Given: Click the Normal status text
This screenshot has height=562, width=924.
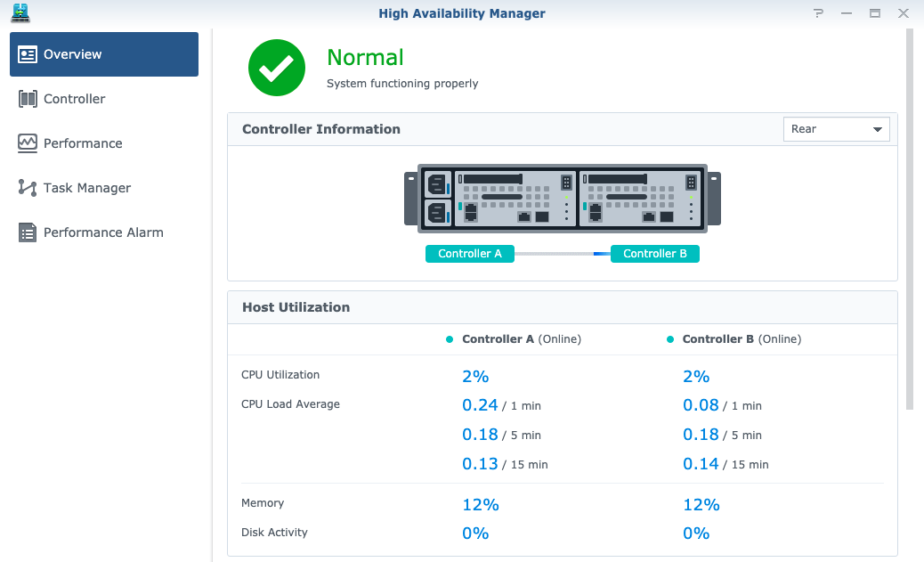Looking at the screenshot, I should click(x=365, y=57).
